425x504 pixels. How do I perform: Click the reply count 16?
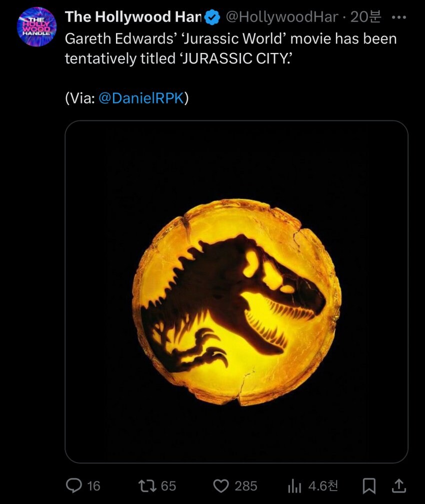point(93,486)
